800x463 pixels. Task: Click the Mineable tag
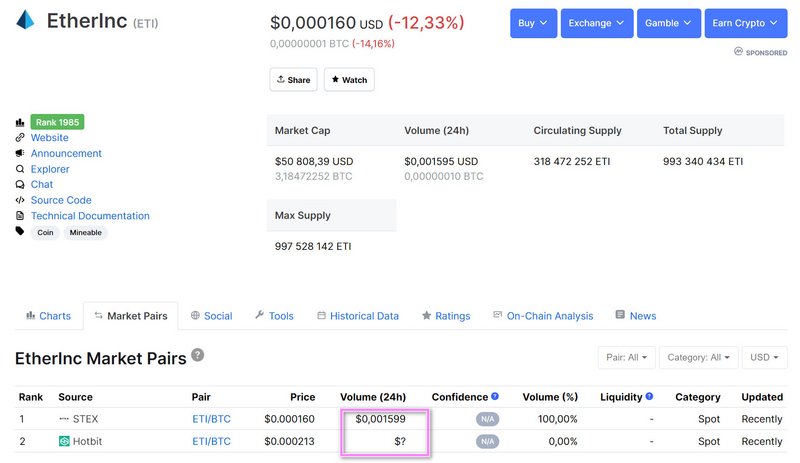pos(86,232)
